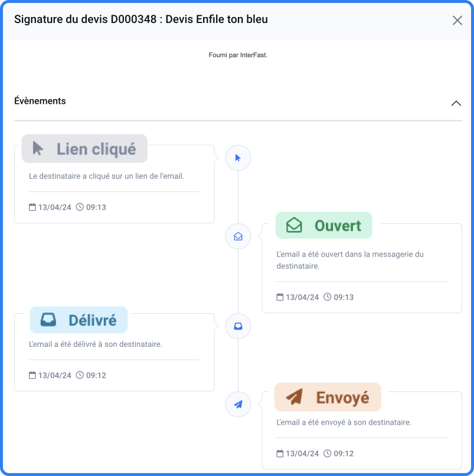This screenshot has height=476, width=474.
Task: Click the calendar icon in Délivré card
Action: [x=32, y=375]
